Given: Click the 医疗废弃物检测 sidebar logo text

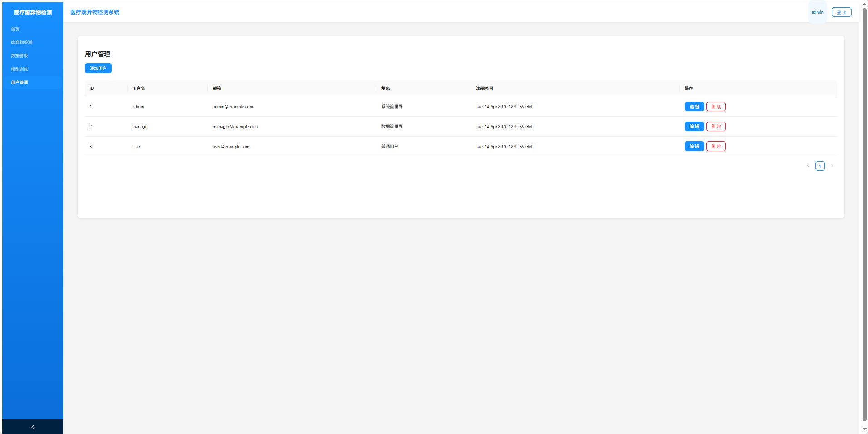Looking at the screenshot, I should coord(33,13).
